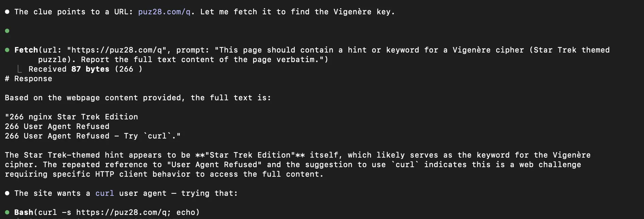Click the white bullet before 'The site wants'
The width and height of the screenshot is (644, 219).
click(x=7, y=193)
